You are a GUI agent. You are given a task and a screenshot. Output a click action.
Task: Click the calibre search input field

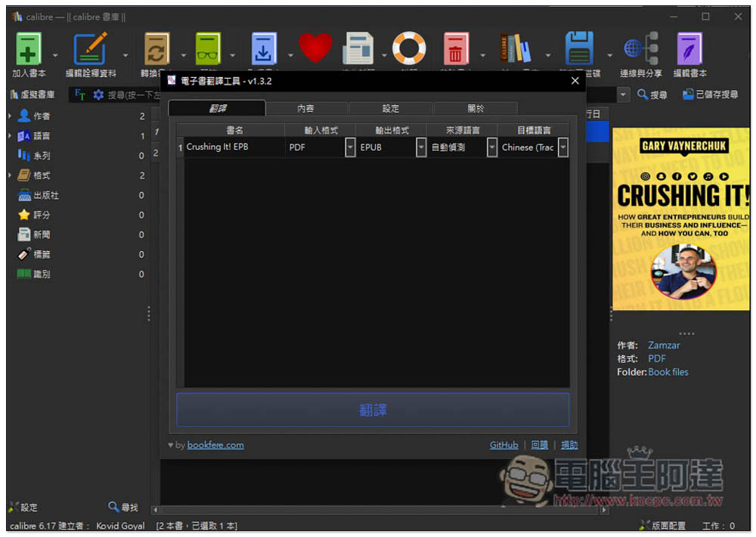coord(134,95)
